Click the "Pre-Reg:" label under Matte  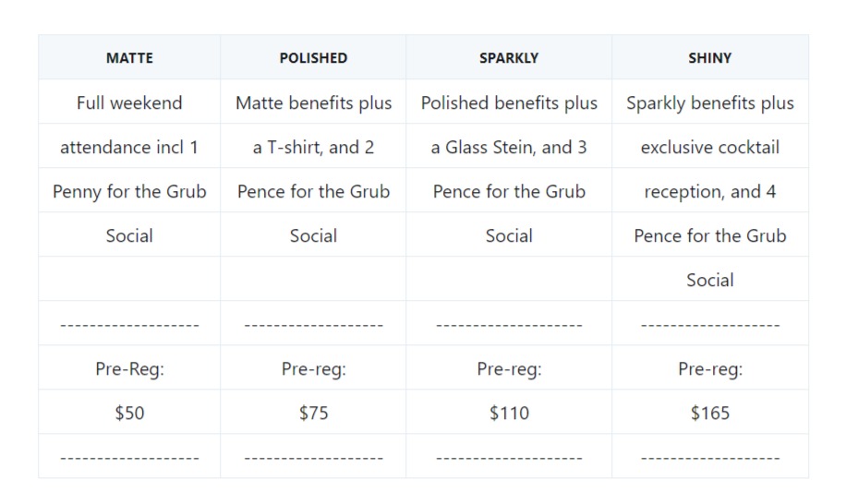pyautogui.click(x=129, y=368)
